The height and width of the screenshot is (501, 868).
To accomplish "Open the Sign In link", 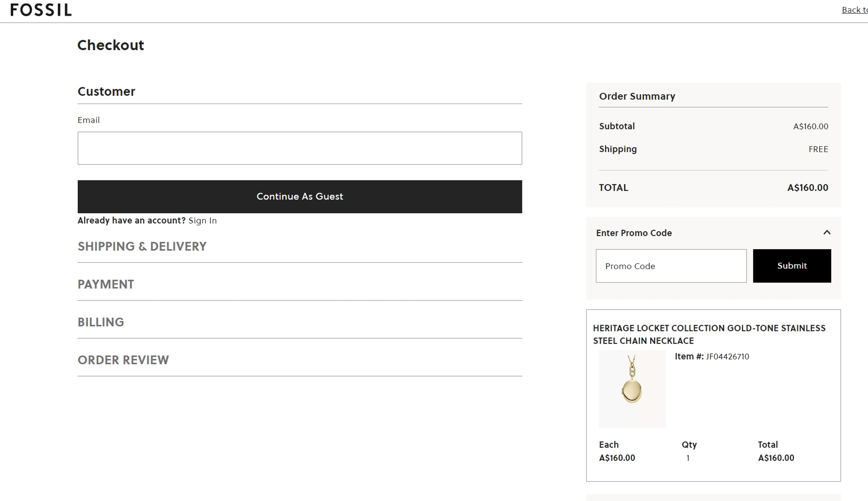I will pos(203,221).
